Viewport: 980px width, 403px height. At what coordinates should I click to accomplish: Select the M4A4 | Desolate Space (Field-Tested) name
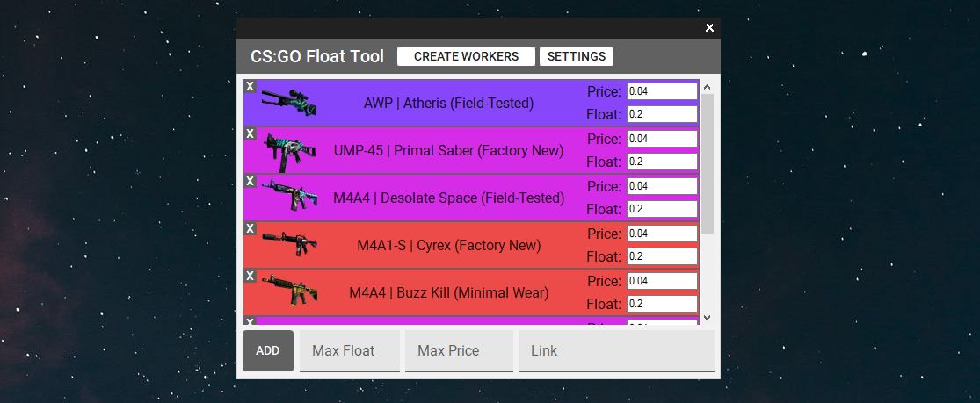pos(449,198)
